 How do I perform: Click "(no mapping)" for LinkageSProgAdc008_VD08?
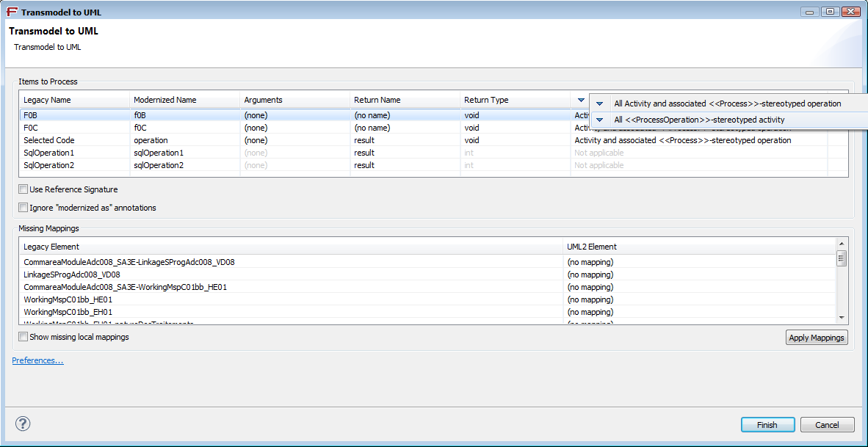700,275
